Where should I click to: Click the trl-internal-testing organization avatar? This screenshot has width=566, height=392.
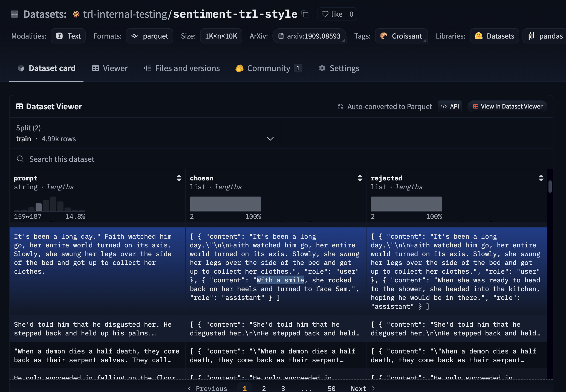76,14
